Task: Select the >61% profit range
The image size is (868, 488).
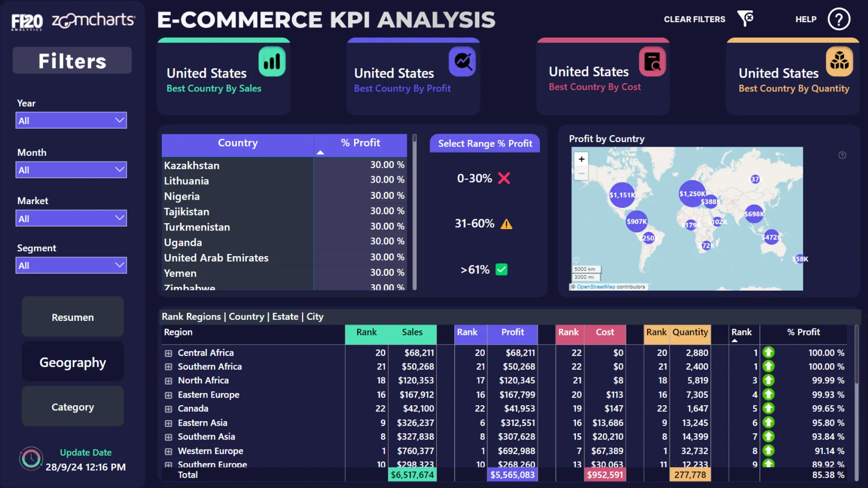Action: click(484, 270)
